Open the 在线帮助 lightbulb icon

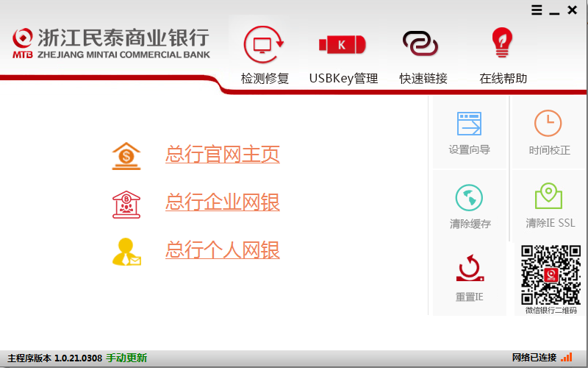502,43
